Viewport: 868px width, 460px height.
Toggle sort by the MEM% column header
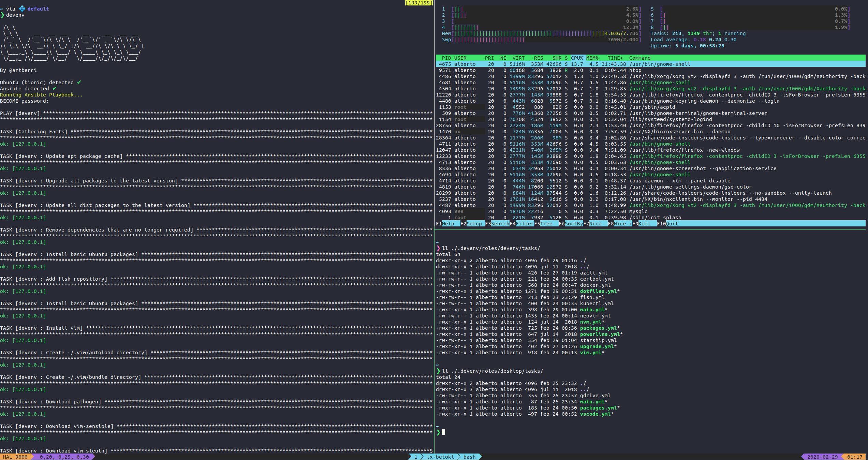(592, 58)
